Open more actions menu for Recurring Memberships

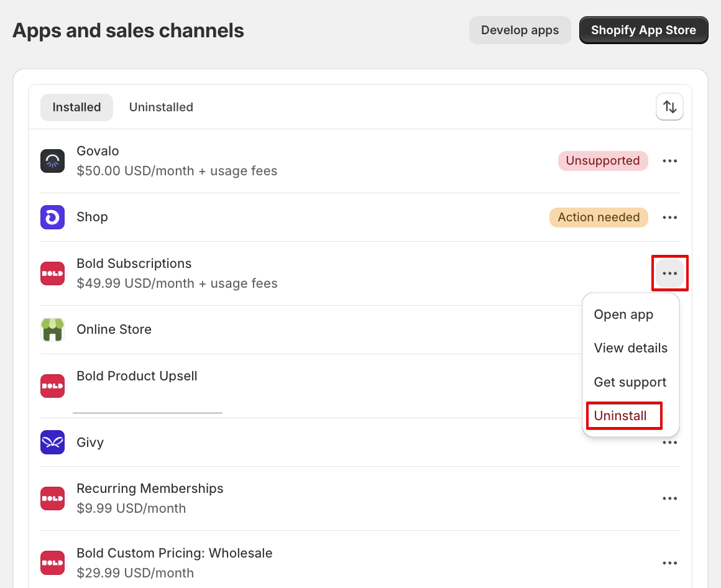(669, 498)
